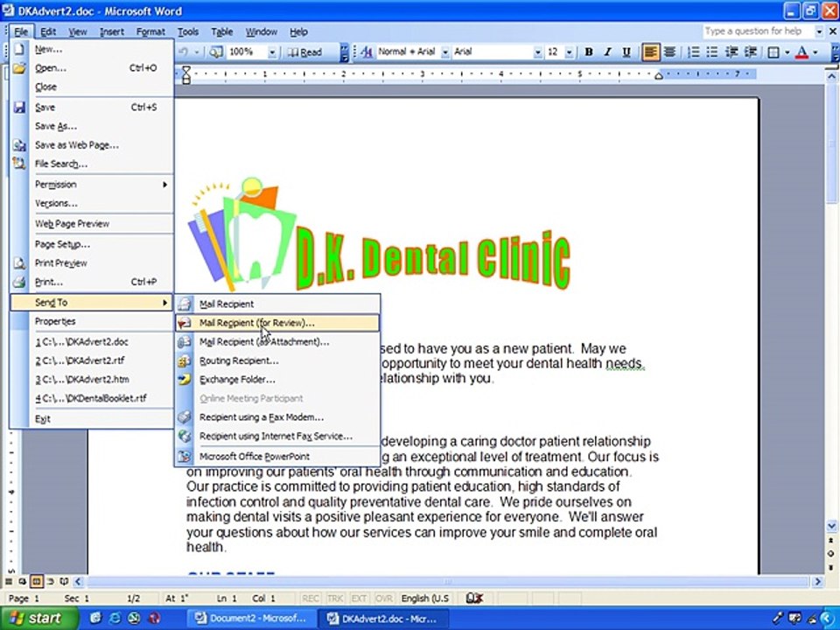Click the Increase Indent icon
Viewport: 840px width, 630px height.
[751, 52]
